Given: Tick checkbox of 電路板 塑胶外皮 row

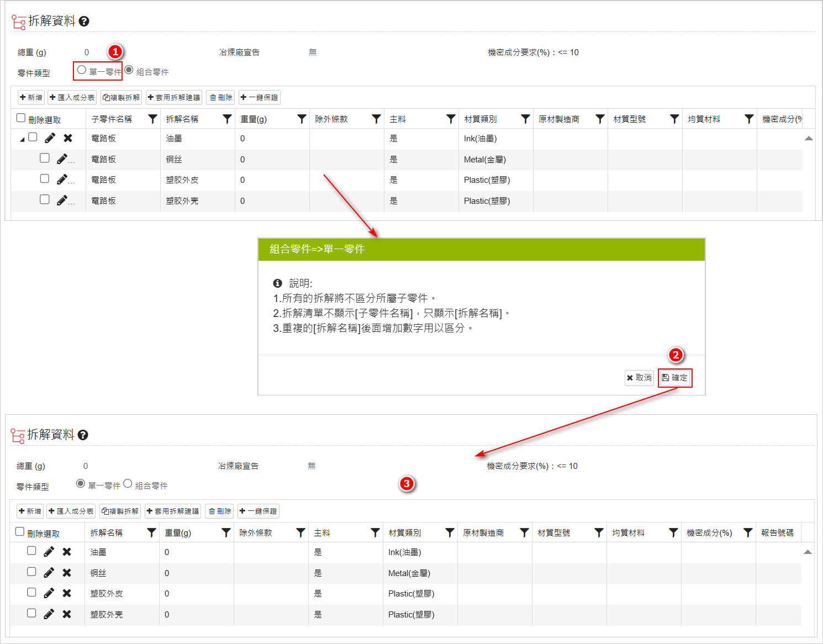Looking at the screenshot, I should coord(45,179).
